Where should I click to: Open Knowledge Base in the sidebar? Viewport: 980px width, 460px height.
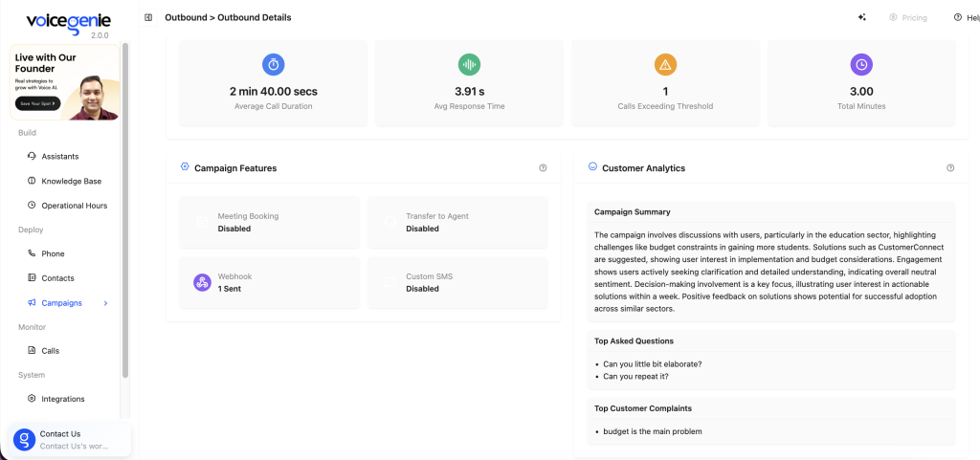tap(71, 181)
